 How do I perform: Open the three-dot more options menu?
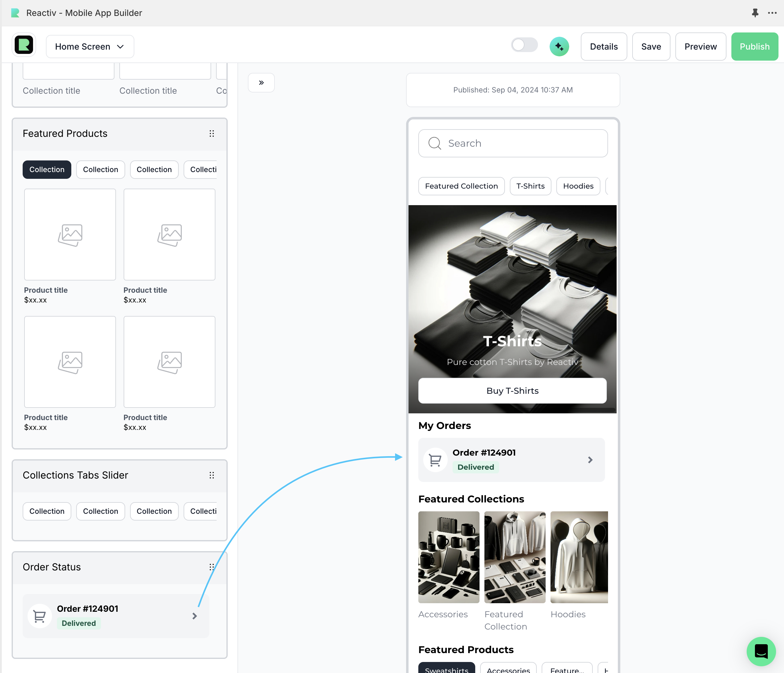pos(772,13)
